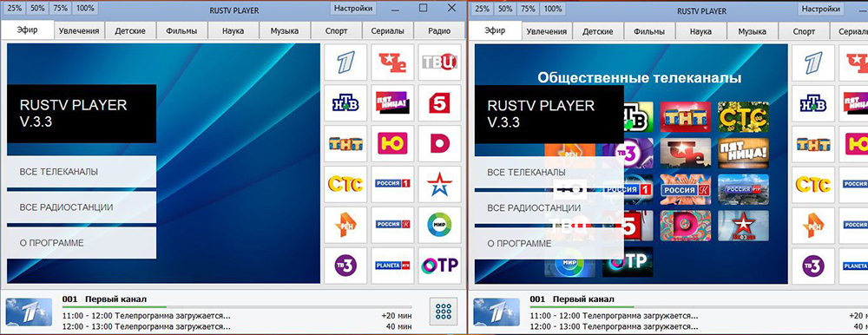868x335 pixels.
Task: Select the Пятый канал (5) icon, left window
Action: (x=439, y=103)
